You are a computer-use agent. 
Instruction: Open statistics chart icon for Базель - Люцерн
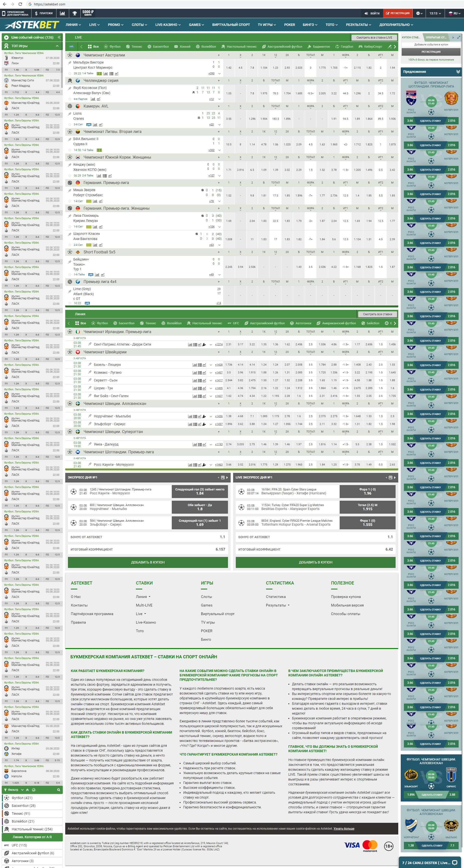click(195, 365)
